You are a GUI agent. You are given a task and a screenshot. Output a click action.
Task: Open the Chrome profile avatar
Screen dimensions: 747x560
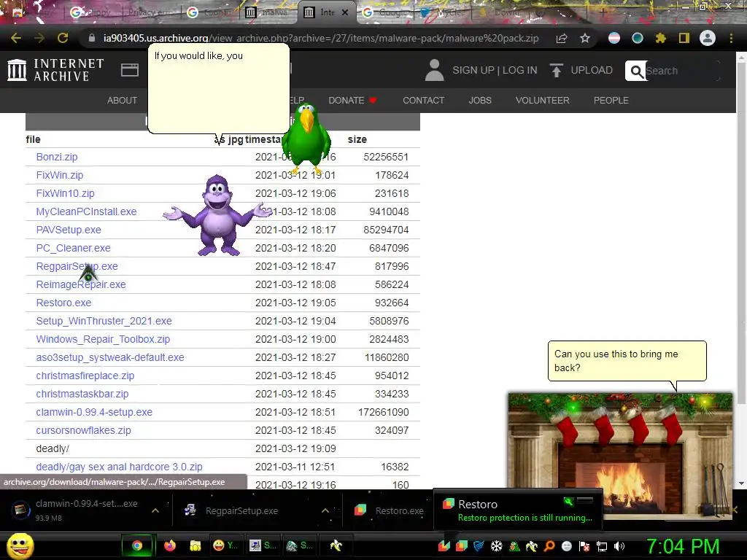[x=708, y=38]
